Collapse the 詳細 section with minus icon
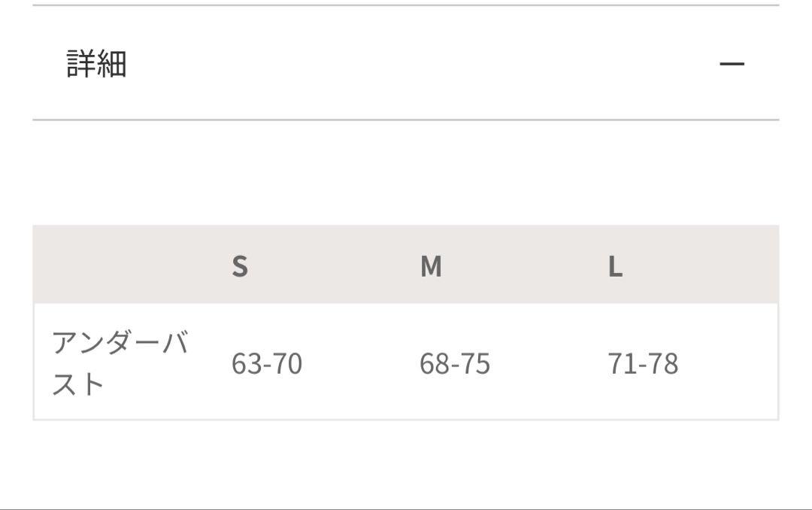Screen dimensions: 812x510 [x=732, y=64]
